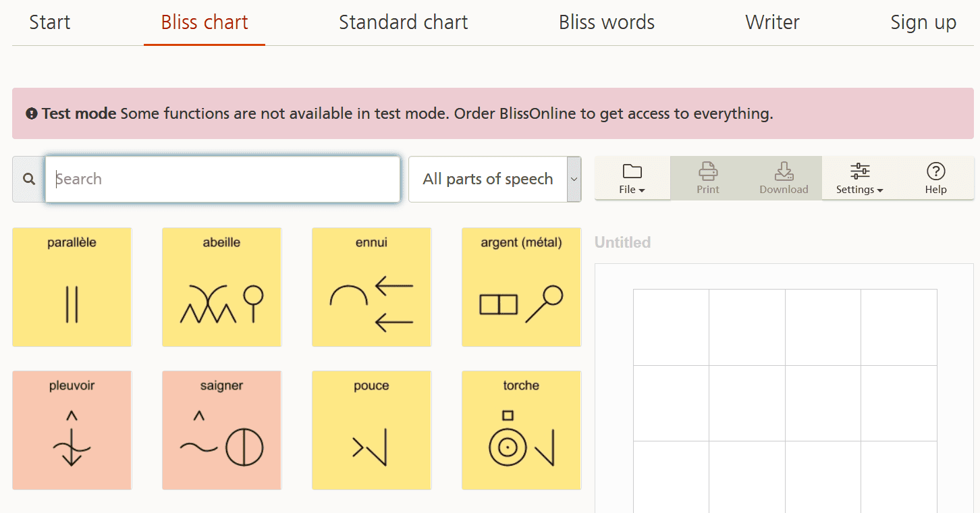Image resolution: width=980 pixels, height=513 pixels.
Task: Expand the Settings sliders menu
Action: (x=859, y=179)
